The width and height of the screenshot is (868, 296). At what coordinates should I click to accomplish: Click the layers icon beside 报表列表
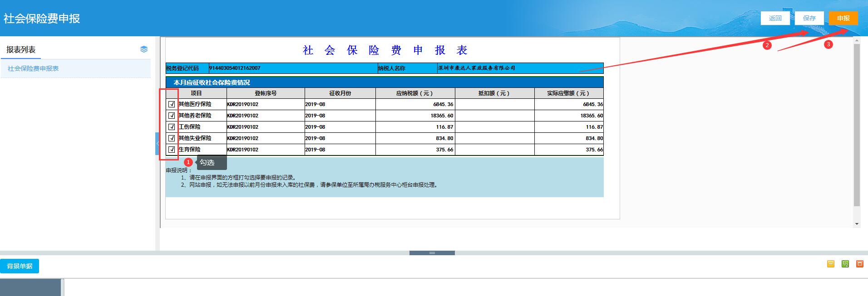coord(144,49)
